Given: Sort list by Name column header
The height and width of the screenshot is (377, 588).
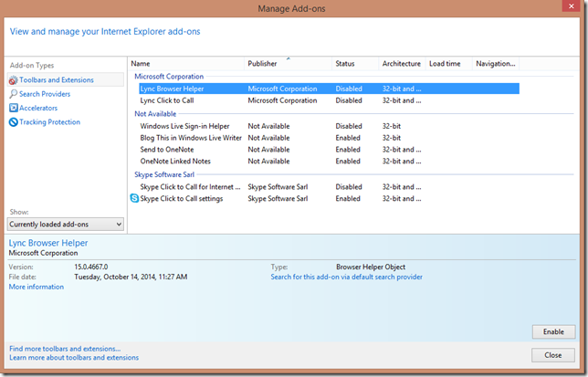Looking at the screenshot, I should [142, 64].
